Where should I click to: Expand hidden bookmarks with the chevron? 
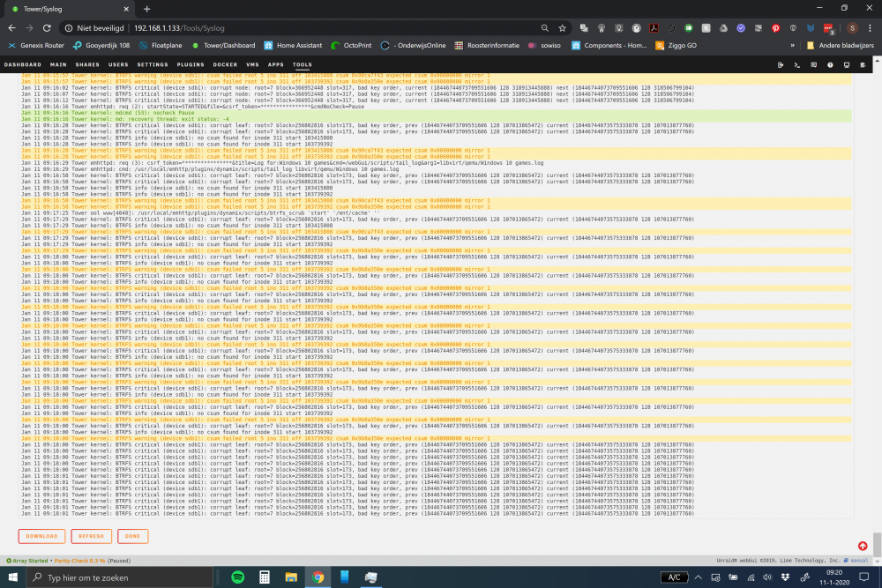coord(793,46)
